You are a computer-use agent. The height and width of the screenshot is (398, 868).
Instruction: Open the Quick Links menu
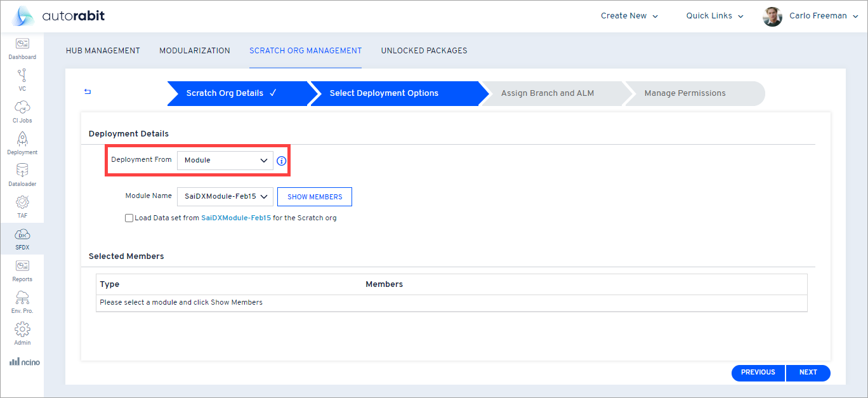click(x=713, y=15)
